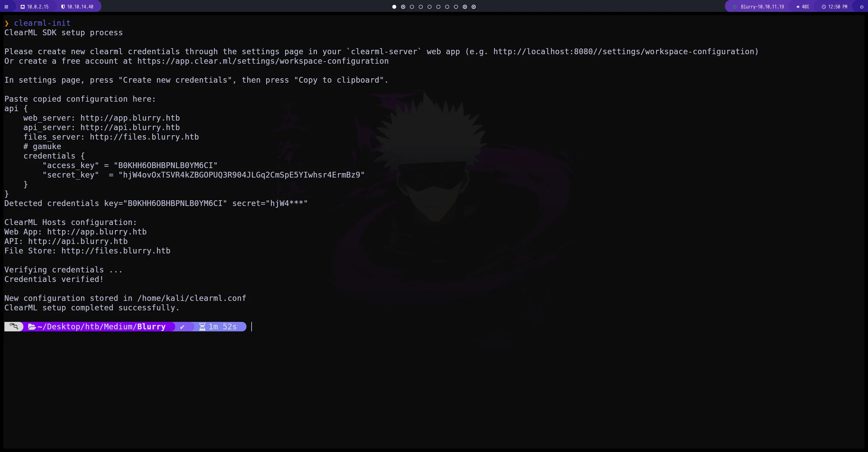Click the folder icon in prompt path
Screen dimensions: 868x452
(x=32, y=327)
